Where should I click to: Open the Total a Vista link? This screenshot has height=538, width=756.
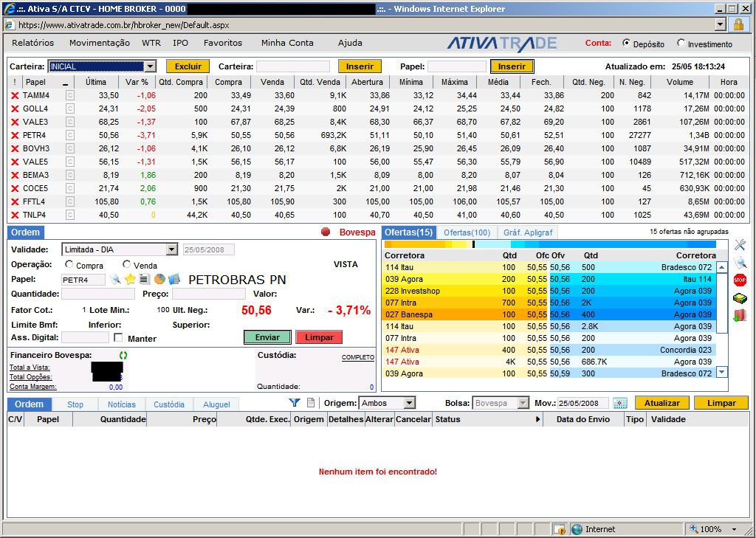tap(30, 368)
